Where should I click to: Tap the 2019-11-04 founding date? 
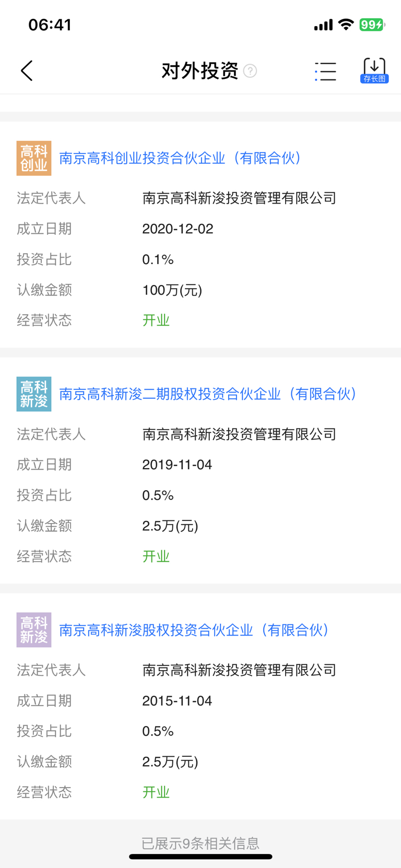(177, 465)
